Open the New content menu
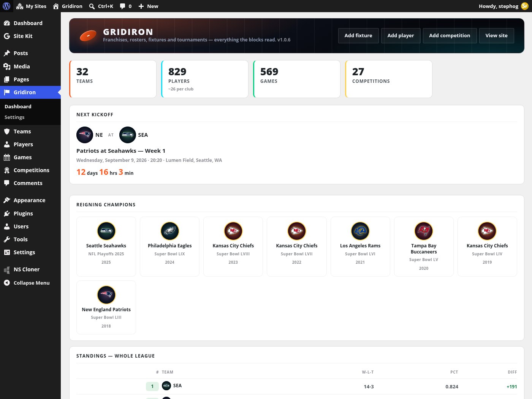This screenshot has width=532, height=399. [x=148, y=6]
